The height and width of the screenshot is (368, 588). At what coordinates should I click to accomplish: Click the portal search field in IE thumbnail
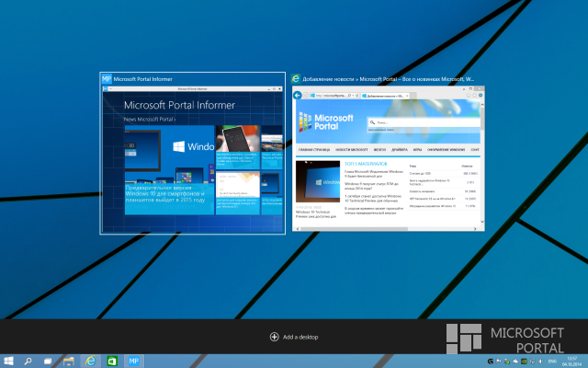click(x=424, y=122)
